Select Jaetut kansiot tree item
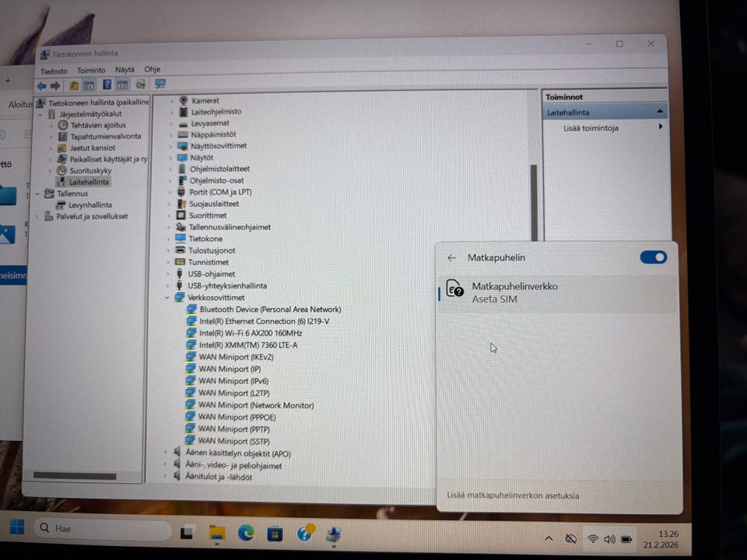Image resolution: width=747 pixels, height=560 pixels. point(93,148)
